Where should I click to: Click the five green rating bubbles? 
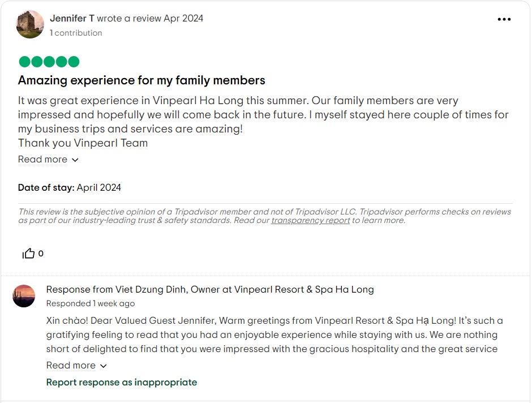(49, 62)
